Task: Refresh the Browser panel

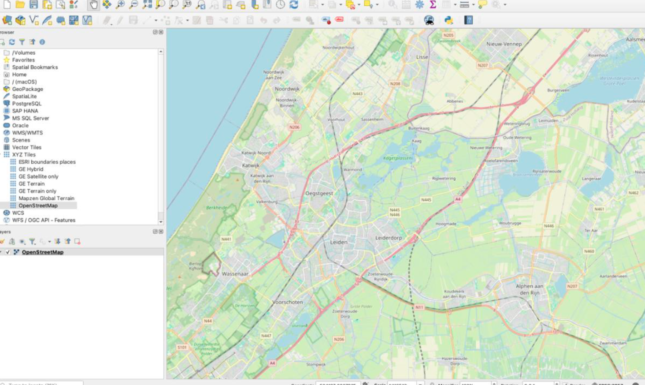Action: pos(12,42)
